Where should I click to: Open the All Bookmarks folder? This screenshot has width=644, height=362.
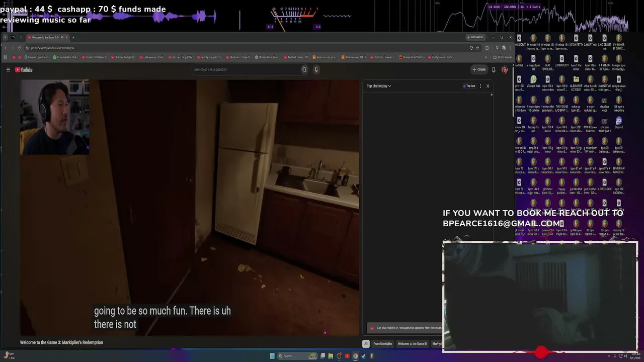click(x=503, y=57)
